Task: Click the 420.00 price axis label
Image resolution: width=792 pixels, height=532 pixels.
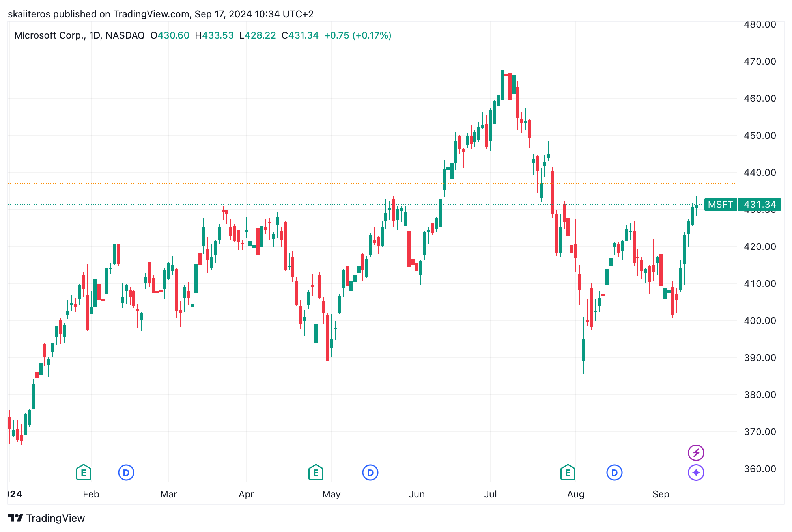Action: pos(760,246)
